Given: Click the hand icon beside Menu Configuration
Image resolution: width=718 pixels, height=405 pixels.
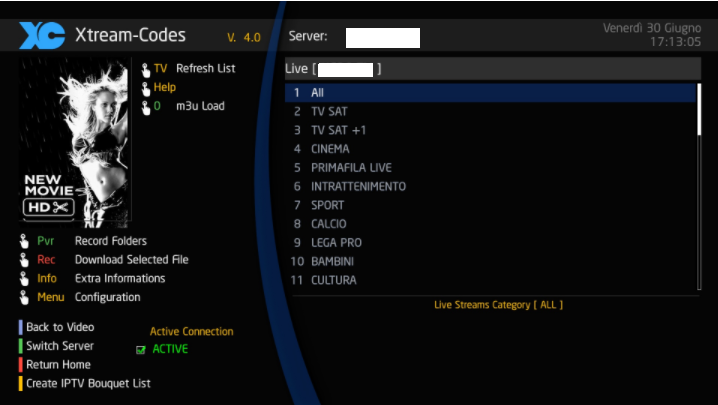Looking at the screenshot, I should click(24, 298).
